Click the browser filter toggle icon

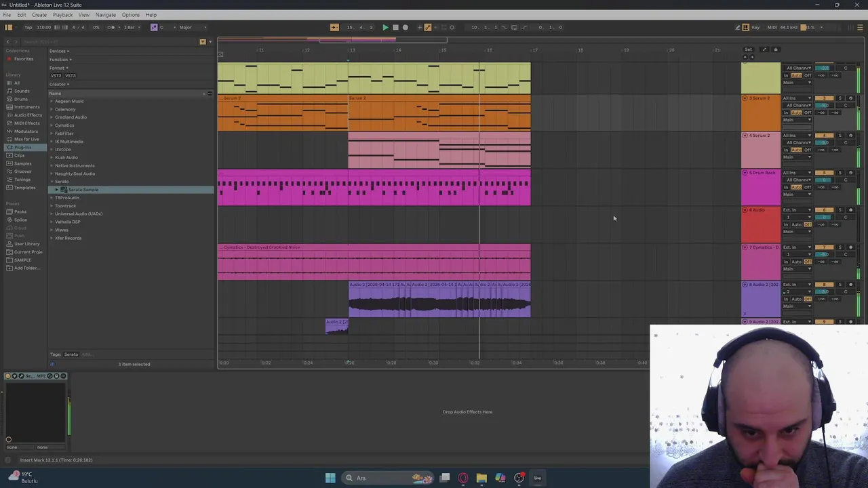[x=202, y=41]
